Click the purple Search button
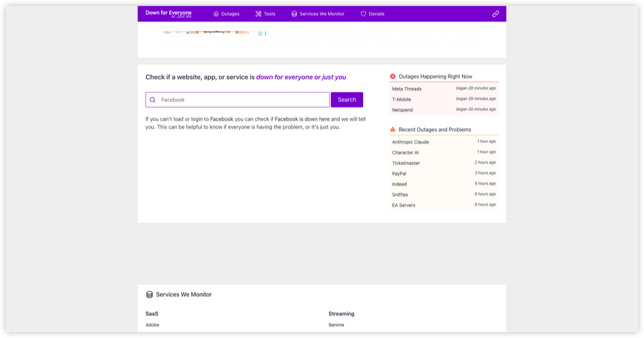Screen dimensions: 644x338 pyautogui.click(x=347, y=100)
